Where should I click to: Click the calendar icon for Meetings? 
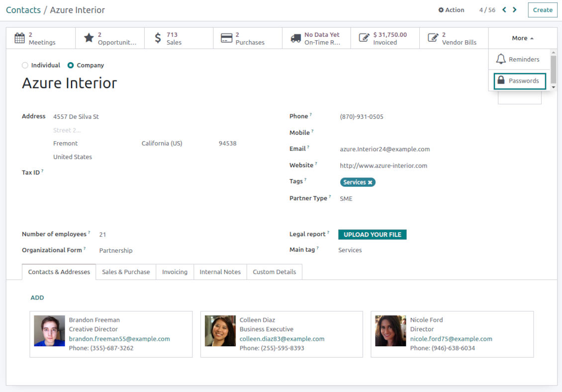point(19,38)
